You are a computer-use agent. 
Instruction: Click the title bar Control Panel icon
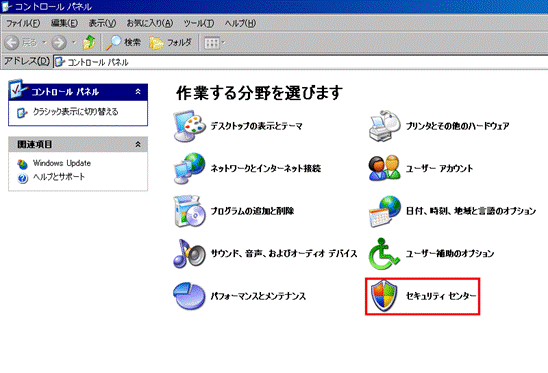click(7, 6)
